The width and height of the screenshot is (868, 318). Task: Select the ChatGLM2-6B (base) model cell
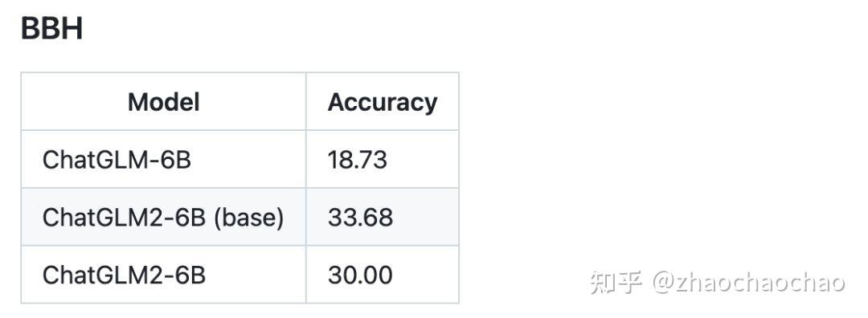163,218
